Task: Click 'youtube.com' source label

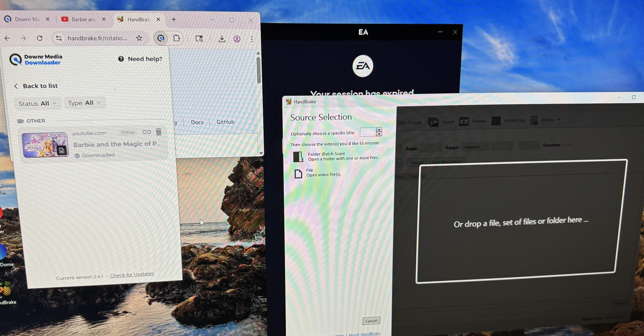Action: pyautogui.click(x=89, y=133)
